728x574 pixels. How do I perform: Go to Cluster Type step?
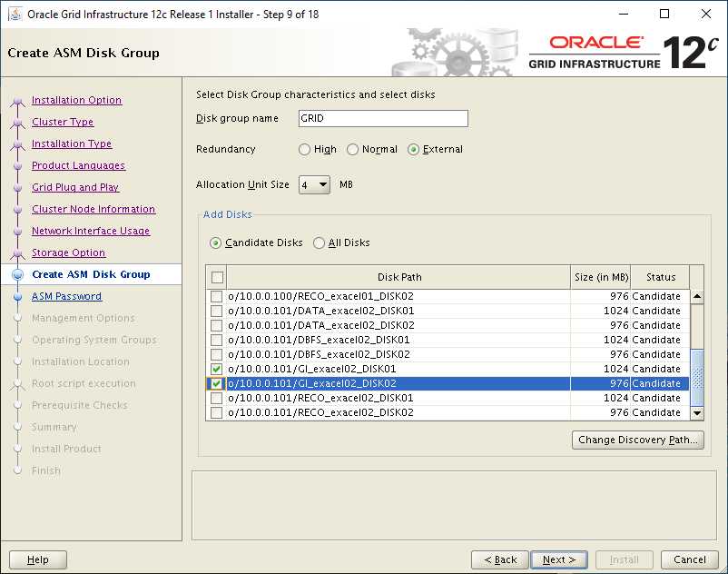(x=63, y=122)
